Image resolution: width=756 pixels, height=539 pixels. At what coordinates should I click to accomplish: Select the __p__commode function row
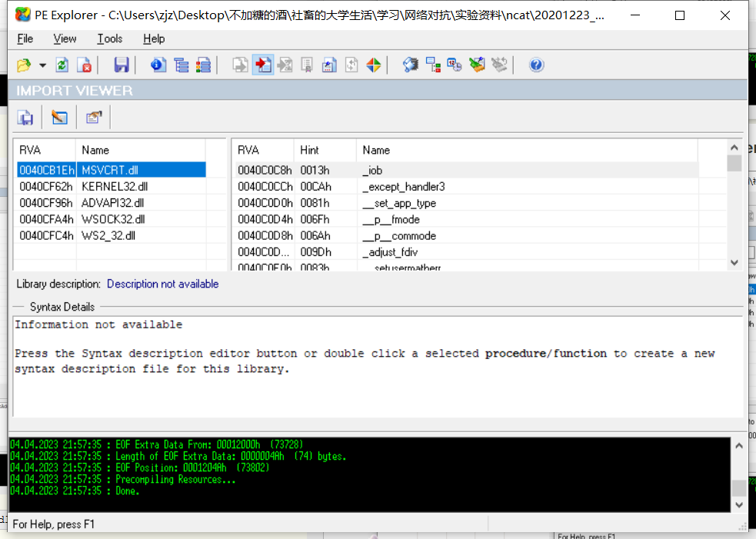(x=466, y=236)
